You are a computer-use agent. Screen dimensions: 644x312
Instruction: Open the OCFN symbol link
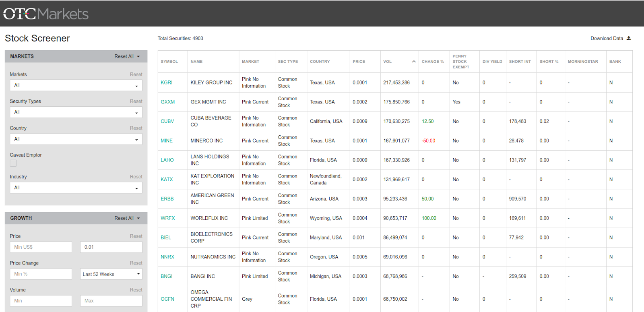[167, 299]
